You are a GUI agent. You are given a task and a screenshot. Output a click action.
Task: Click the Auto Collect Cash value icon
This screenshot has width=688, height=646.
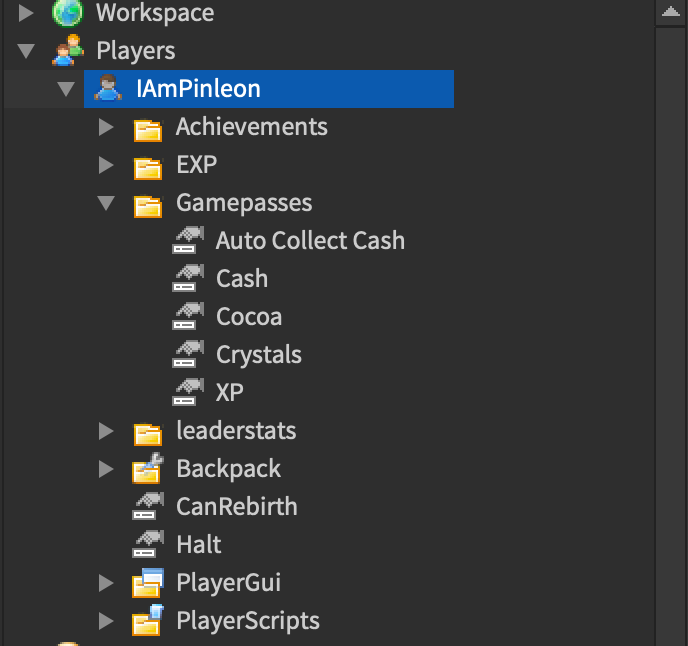[188, 241]
